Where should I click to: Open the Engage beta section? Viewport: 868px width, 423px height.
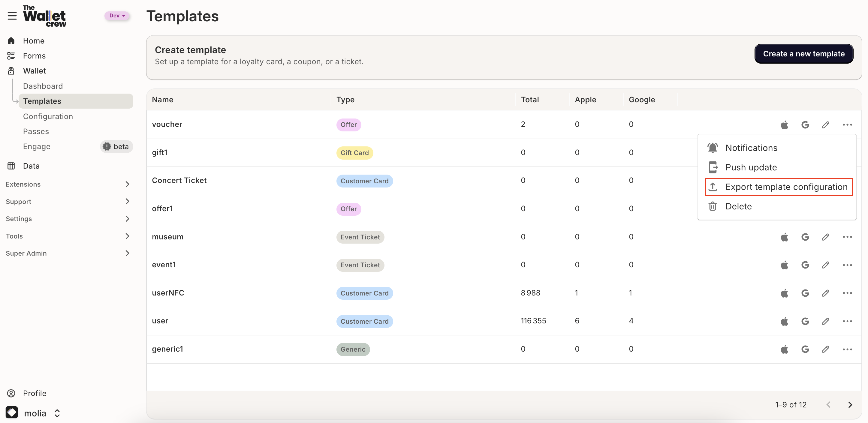click(x=37, y=146)
